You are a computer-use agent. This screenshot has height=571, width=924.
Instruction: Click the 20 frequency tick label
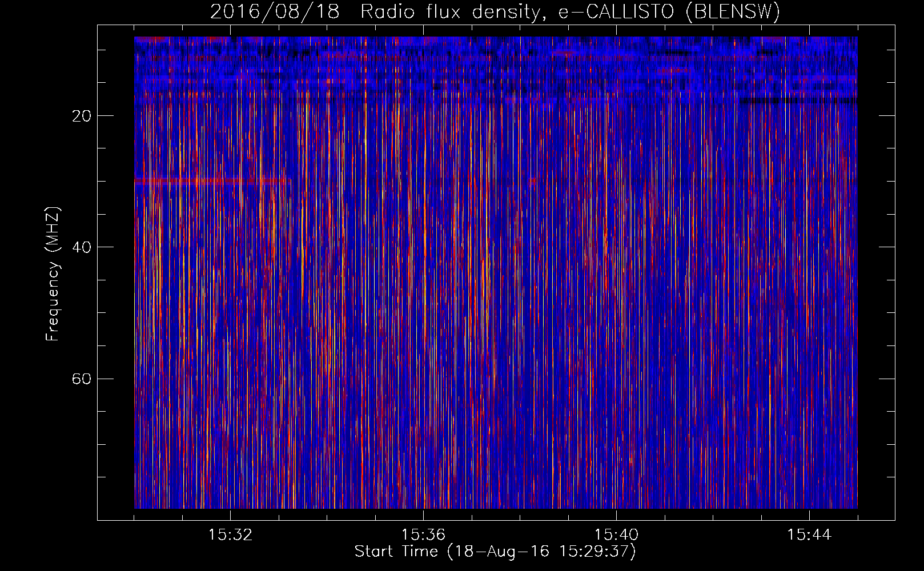82,116
